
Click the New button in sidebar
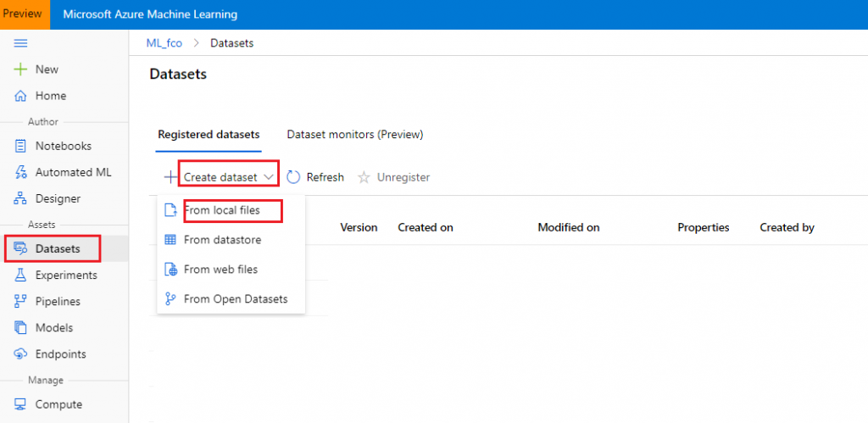tap(47, 70)
